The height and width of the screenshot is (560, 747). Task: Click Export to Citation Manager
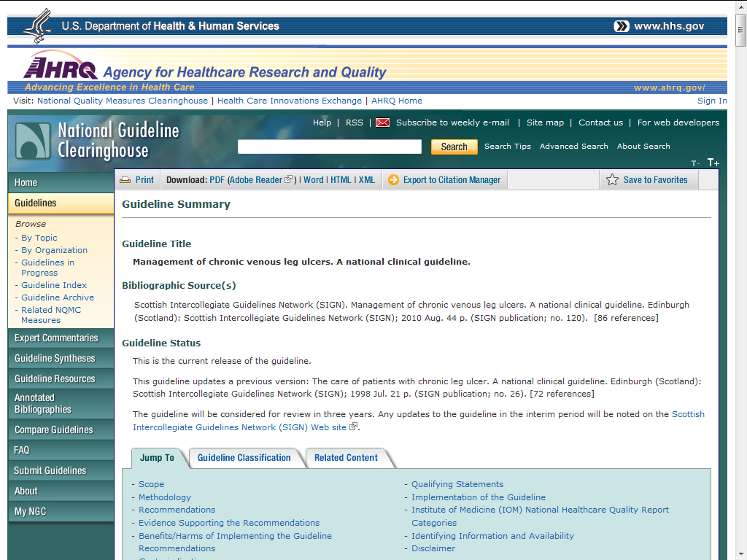tap(452, 180)
